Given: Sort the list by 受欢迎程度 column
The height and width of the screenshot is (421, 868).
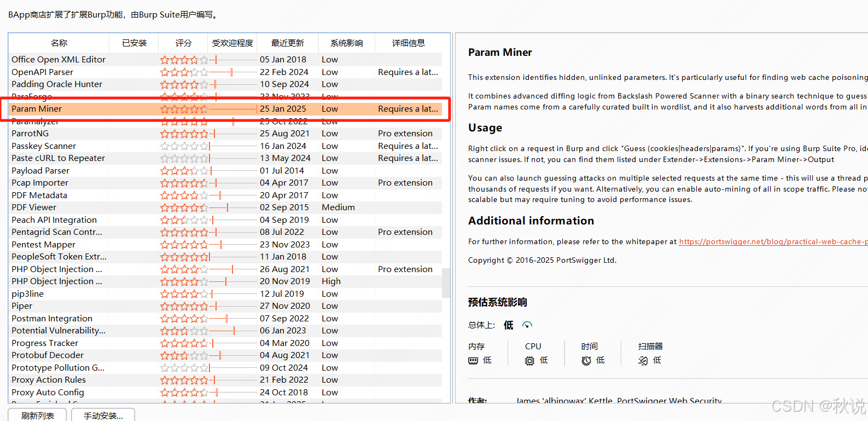Looking at the screenshot, I should [x=232, y=43].
